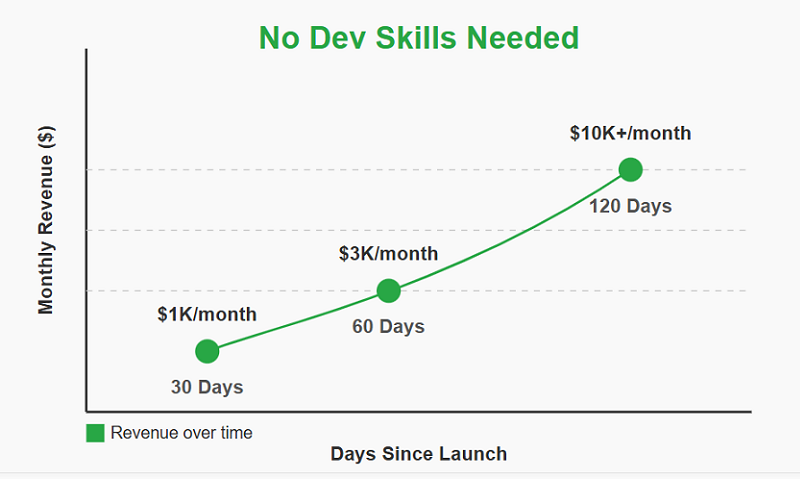Select the chart title "No Dev Skills Needed"
This screenshot has height=479, width=800.
coord(419,38)
